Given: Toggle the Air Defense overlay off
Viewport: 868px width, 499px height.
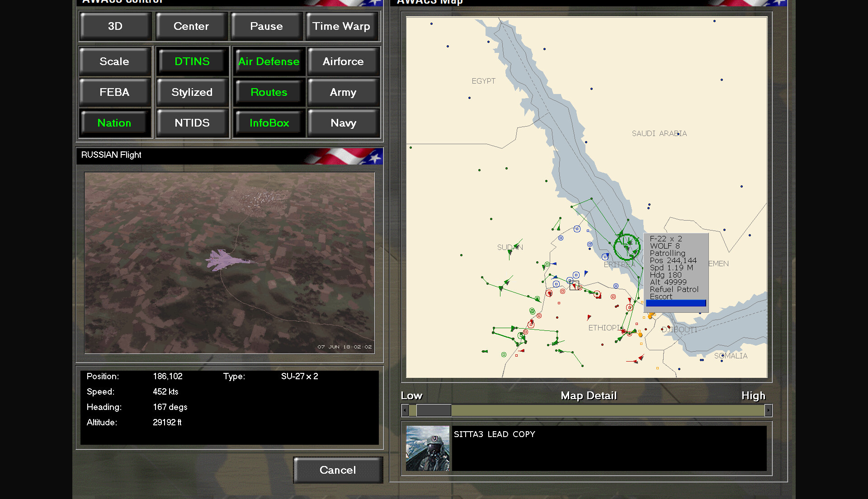Looking at the screenshot, I should click(269, 61).
